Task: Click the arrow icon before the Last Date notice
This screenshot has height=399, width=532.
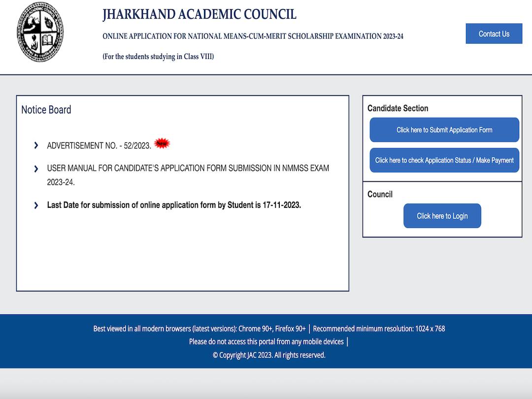Action: (36, 205)
